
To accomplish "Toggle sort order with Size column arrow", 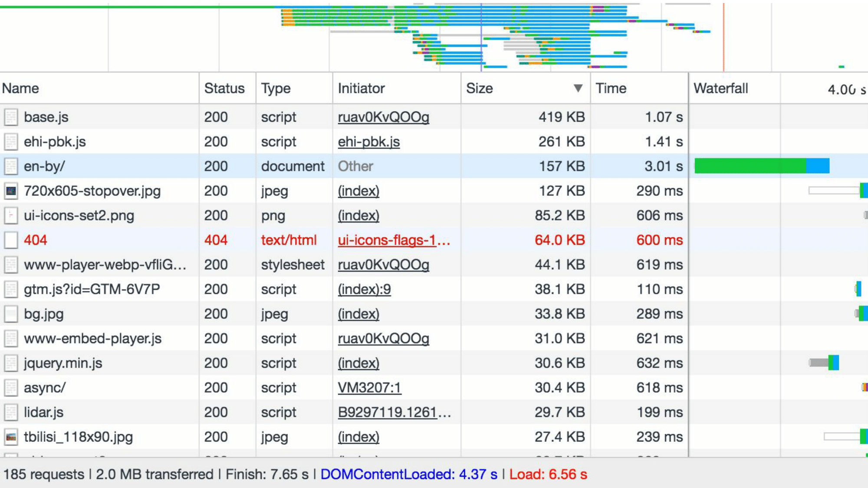I will [578, 88].
